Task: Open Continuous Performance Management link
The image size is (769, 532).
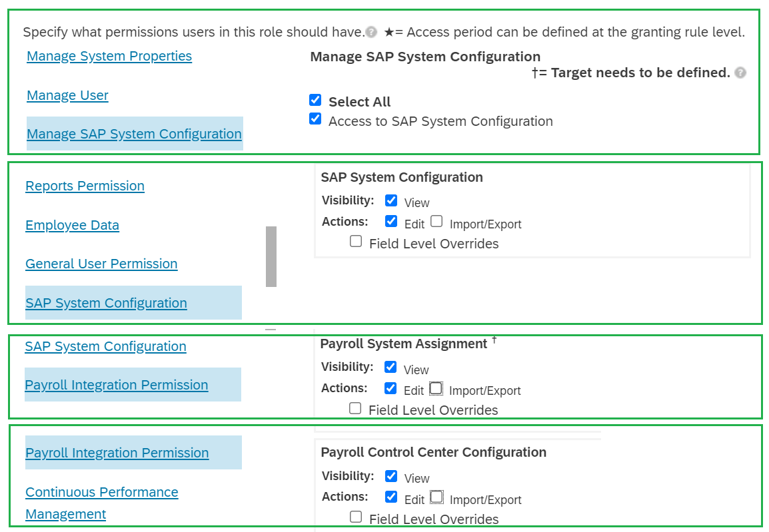Action: 102,503
